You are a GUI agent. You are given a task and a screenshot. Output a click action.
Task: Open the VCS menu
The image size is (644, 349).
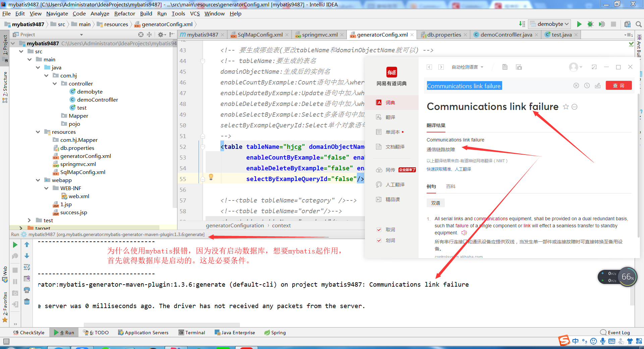pos(195,14)
